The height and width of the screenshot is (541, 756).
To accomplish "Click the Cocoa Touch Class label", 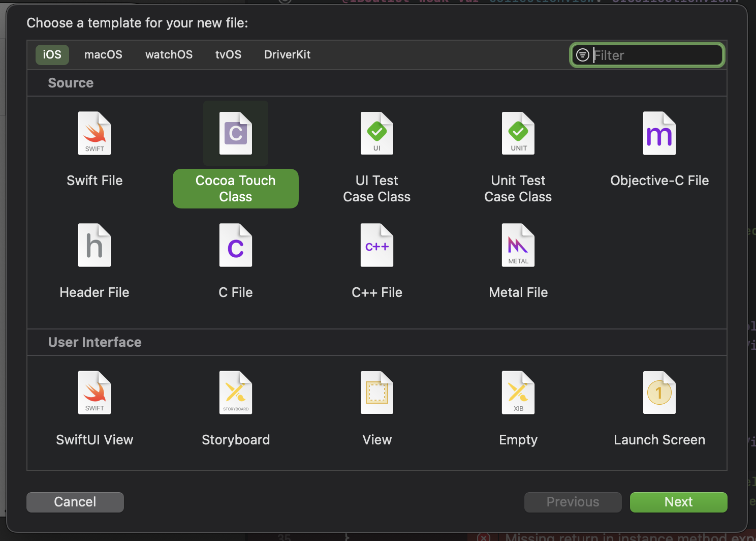I will tap(236, 189).
